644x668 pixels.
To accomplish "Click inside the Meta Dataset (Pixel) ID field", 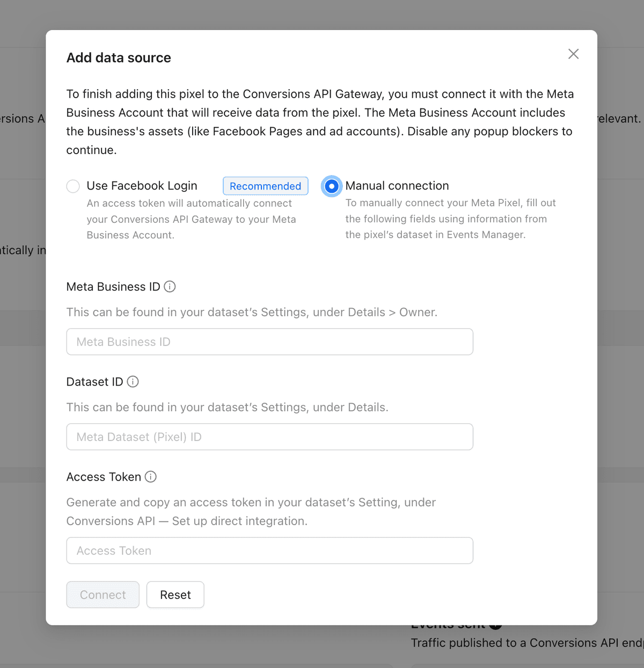I will coord(269,437).
